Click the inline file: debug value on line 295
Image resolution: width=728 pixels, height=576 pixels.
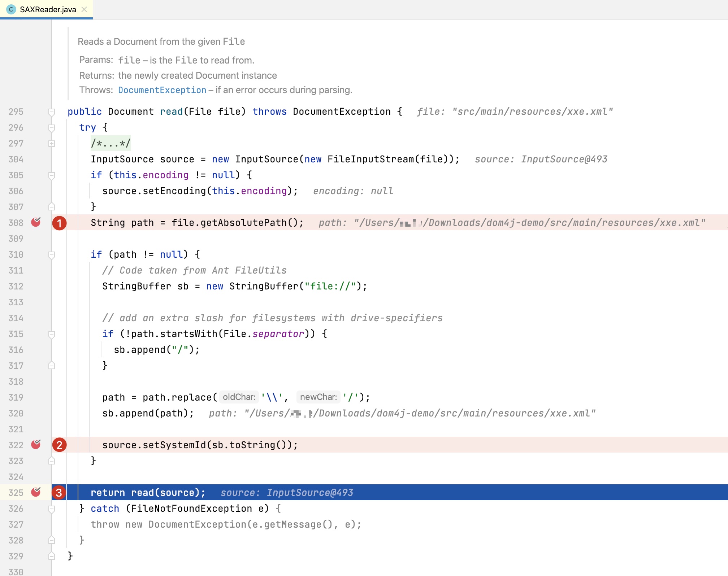coord(515,112)
